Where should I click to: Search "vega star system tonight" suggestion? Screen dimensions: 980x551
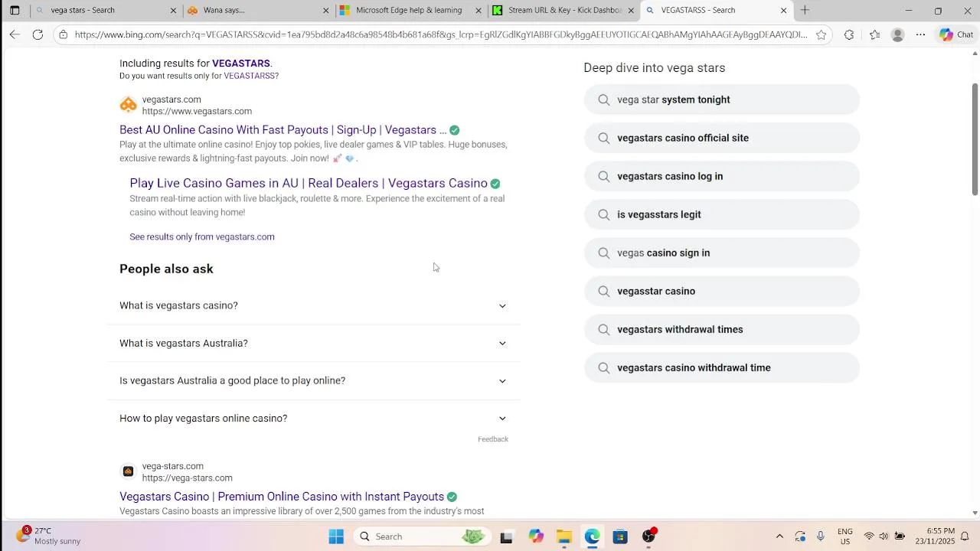pyautogui.click(x=721, y=99)
